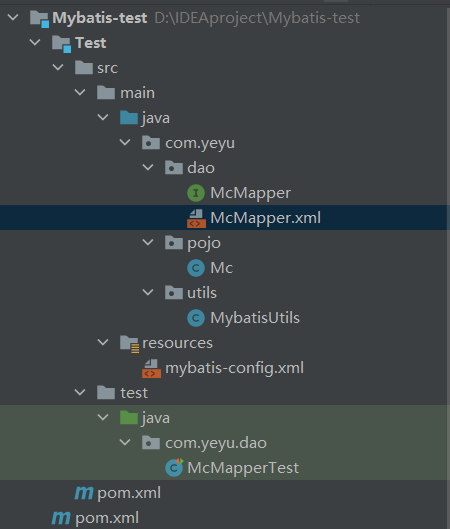Select the com.yeyu package
Image resolution: width=450 pixels, height=529 pixels.
tap(200, 143)
